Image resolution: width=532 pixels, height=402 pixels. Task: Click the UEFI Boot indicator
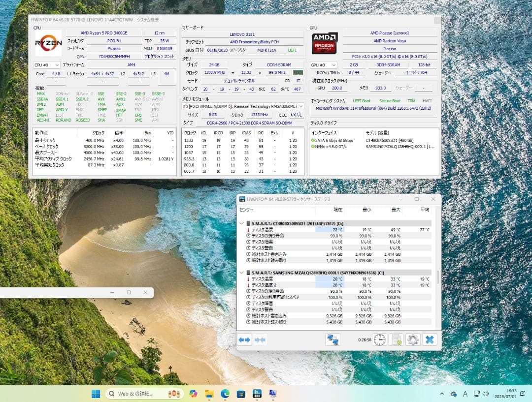tap(363, 100)
